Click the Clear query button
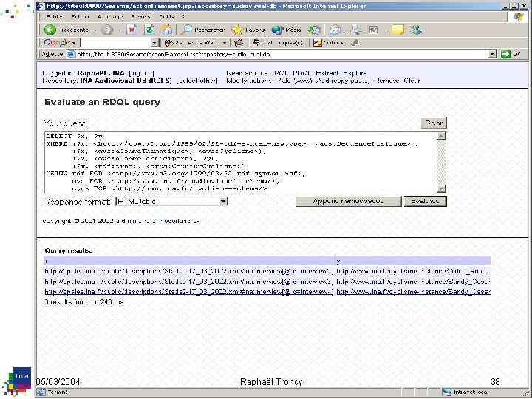 click(x=434, y=123)
